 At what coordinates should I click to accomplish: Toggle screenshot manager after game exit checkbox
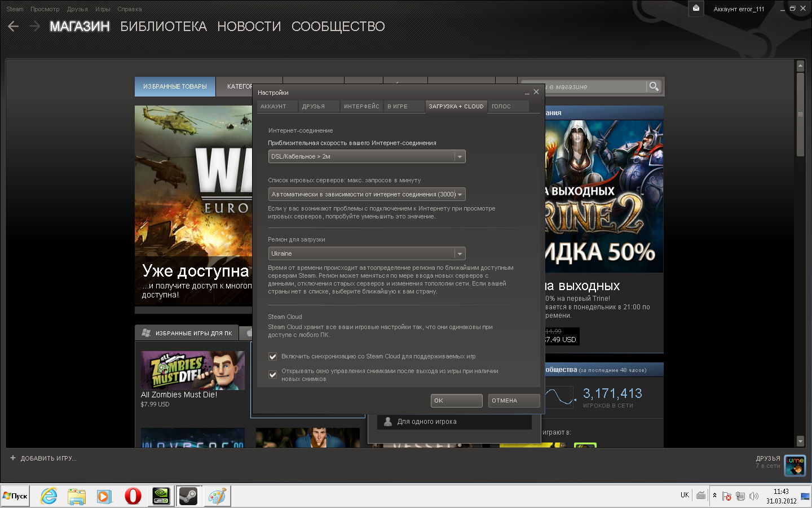click(273, 375)
